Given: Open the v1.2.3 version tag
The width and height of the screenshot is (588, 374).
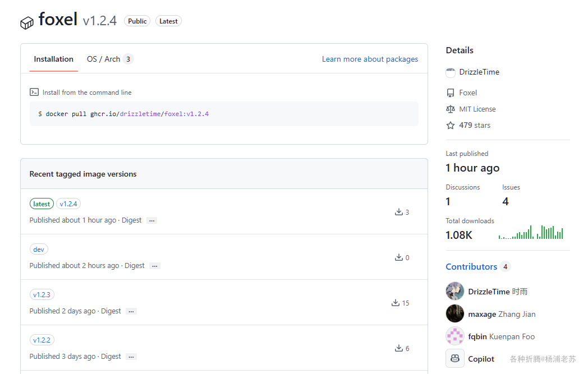Looking at the screenshot, I should (42, 294).
